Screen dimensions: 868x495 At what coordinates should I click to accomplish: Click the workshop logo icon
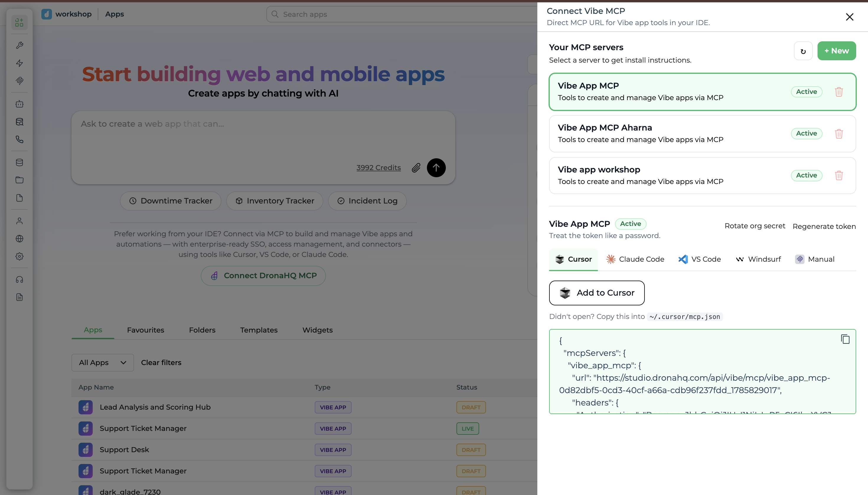click(x=47, y=14)
